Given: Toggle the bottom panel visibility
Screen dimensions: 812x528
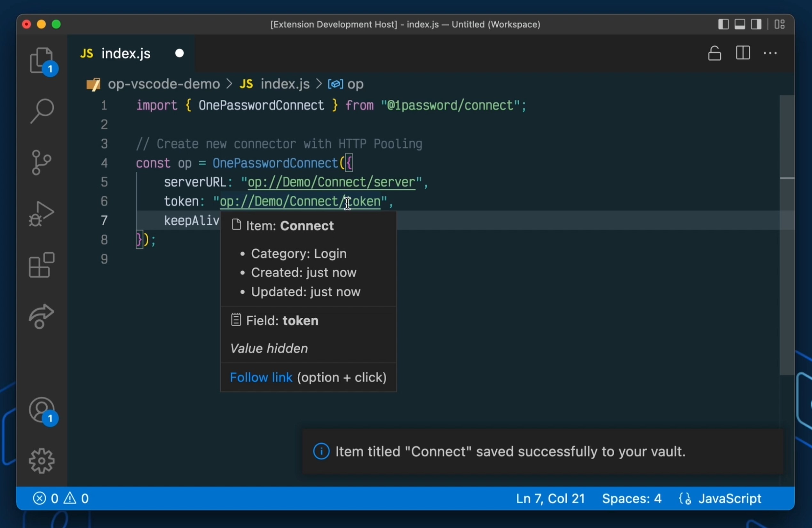Looking at the screenshot, I should point(740,24).
